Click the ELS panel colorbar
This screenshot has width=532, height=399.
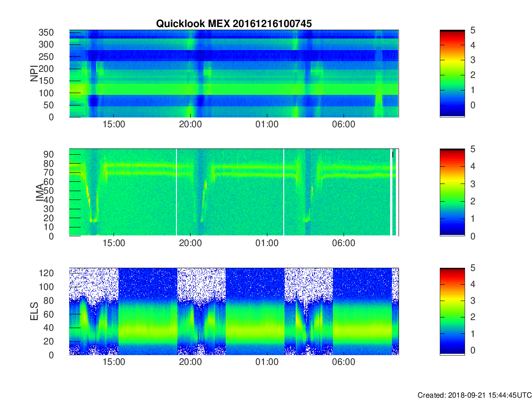pyautogui.click(x=452, y=311)
